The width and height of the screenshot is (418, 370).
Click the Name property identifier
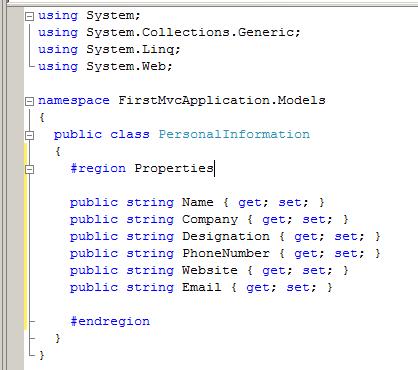click(x=198, y=202)
